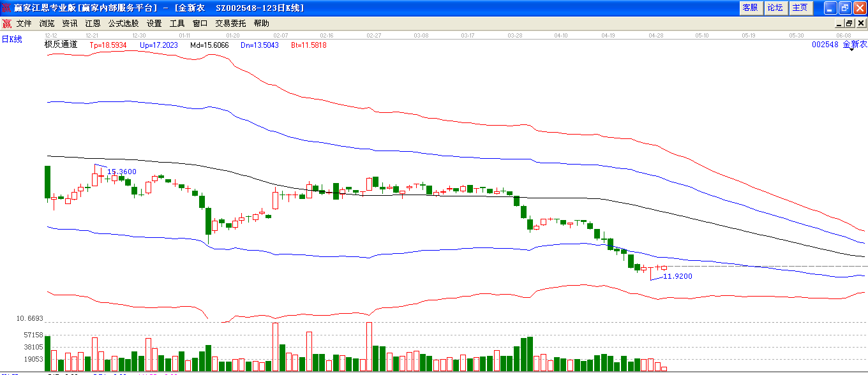This screenshot has width=868, height=375.
Task: Minimize the main application window
Action: coord(830,8)
